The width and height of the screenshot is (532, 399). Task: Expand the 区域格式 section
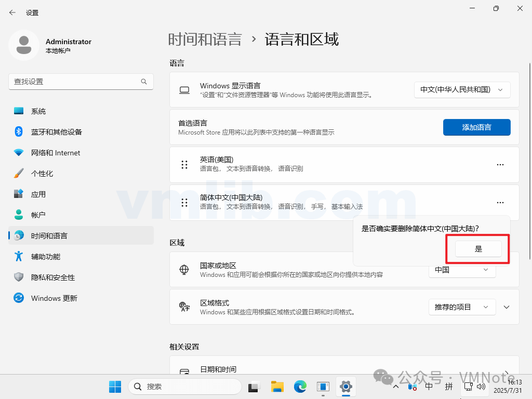coord(507,307)
